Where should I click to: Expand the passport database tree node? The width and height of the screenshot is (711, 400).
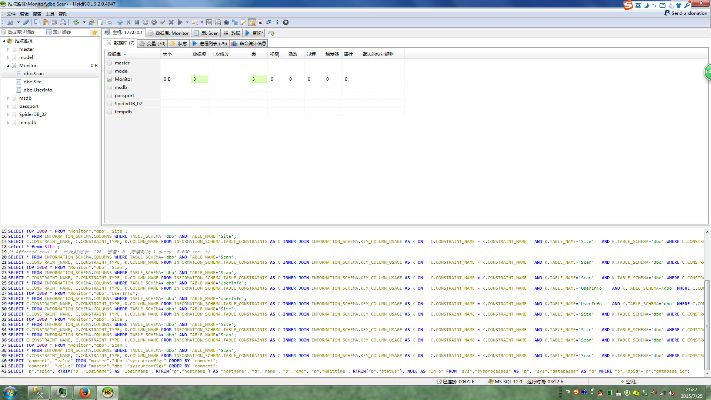click(7, 106)
